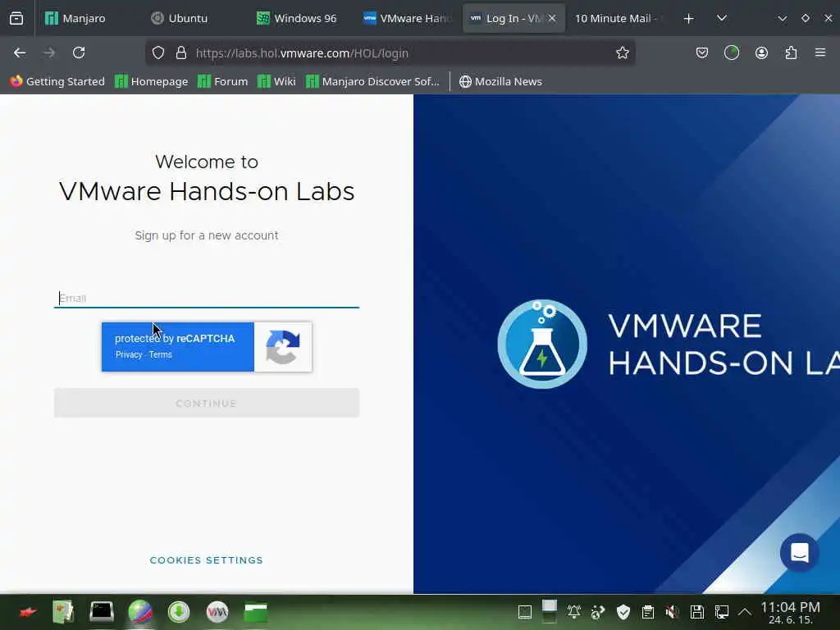This screenshot has width=840, height=630.
Task: Click the reCAPTCHA Terms link
Action: [x=160, y=354]
